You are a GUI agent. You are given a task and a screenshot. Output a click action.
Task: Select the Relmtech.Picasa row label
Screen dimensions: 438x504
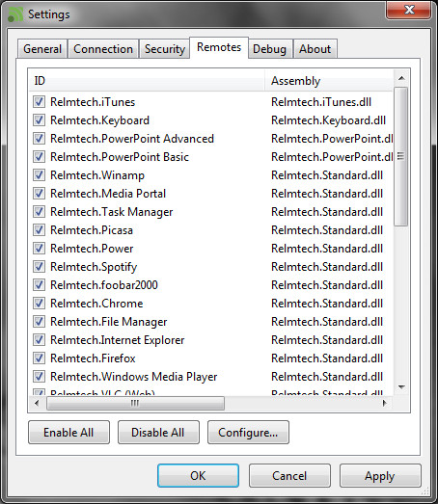(92, 230)
